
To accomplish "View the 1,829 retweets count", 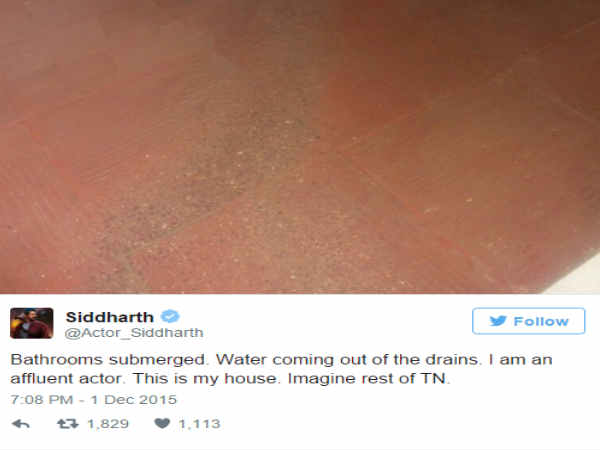I will click(108, 424).
